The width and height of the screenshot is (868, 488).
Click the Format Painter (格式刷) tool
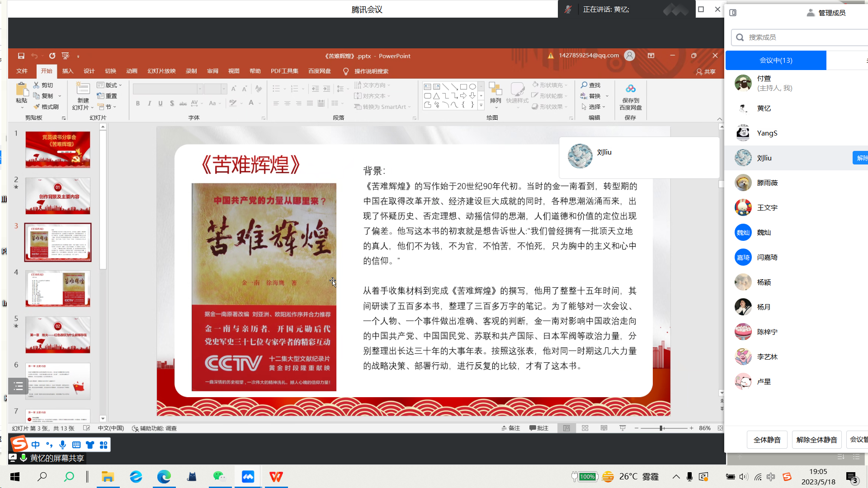click(46, 107)
